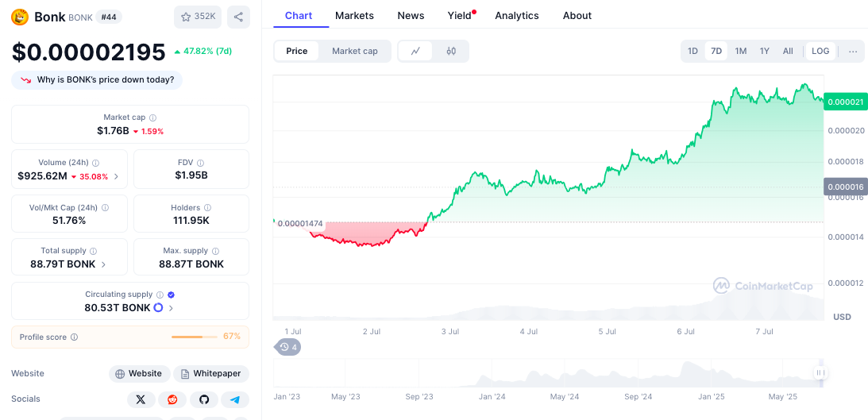Open the Chart tab
Image resolution: width=868 pixels, height=420 pixels.
pos(299,16)
